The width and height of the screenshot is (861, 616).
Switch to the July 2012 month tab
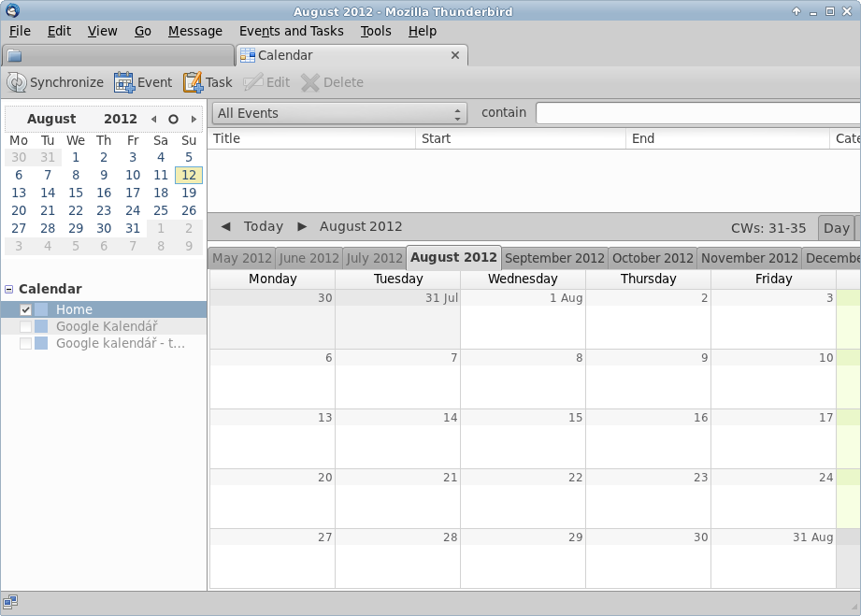[375, 258]
